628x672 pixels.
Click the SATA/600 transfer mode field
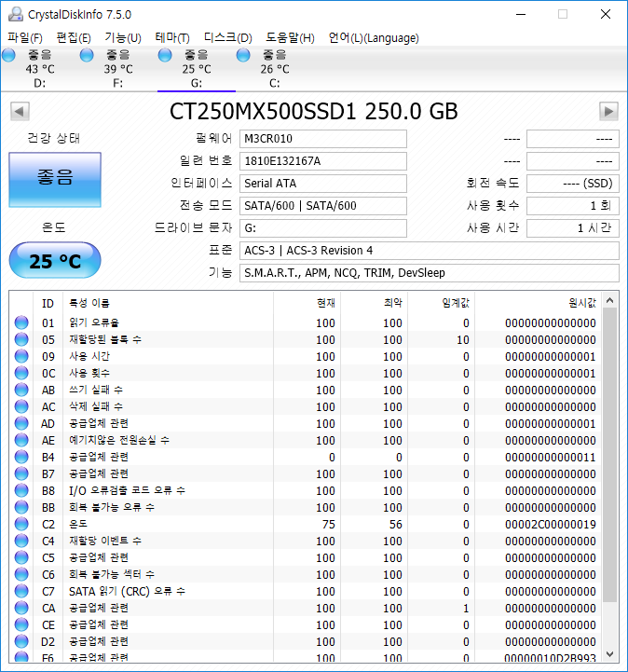pyautogui.click(x=323, y=206)
